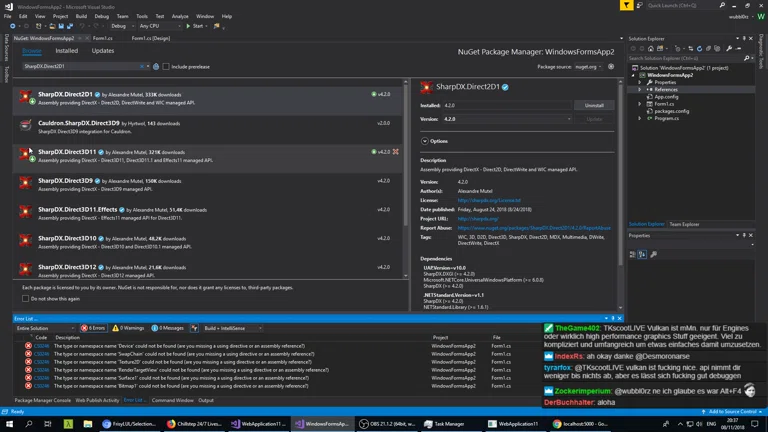Viewport: 768px width, 432px height.
Task: Click Property Pages wrench in Properties panel
Action: [653, 254]
